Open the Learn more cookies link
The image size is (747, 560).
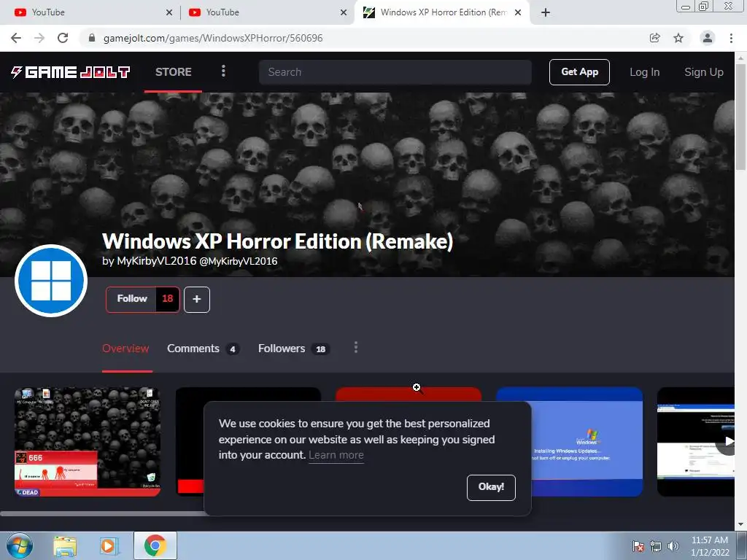pos(336,455)
